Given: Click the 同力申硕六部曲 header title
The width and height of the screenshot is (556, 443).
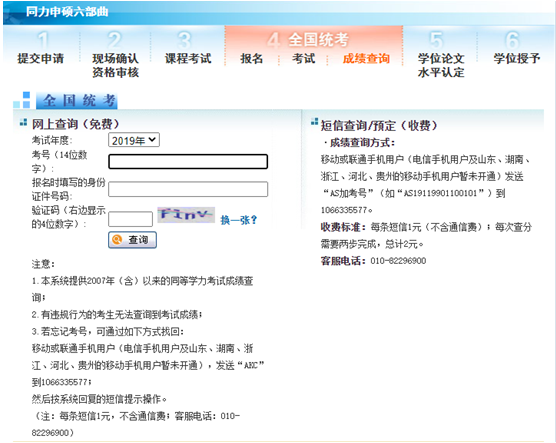Looking at the screenshot, I should [x=67, y=12].
